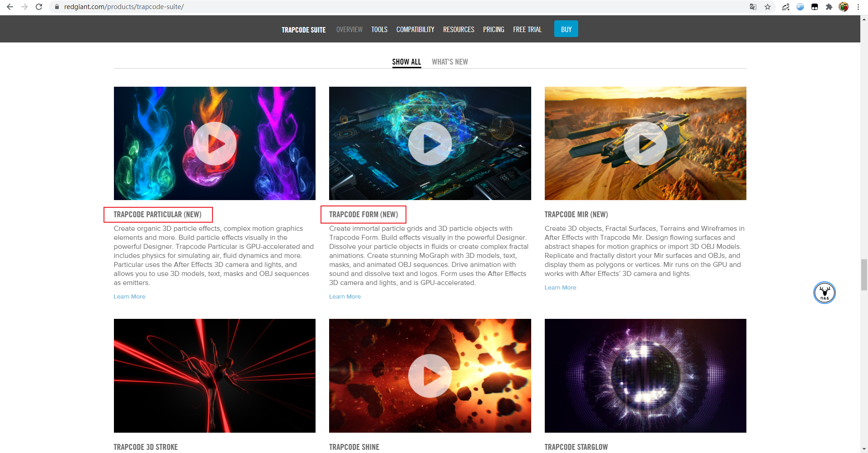Click the blue Buy button
This screenshot has width=868, height=453.
point(566,29)
